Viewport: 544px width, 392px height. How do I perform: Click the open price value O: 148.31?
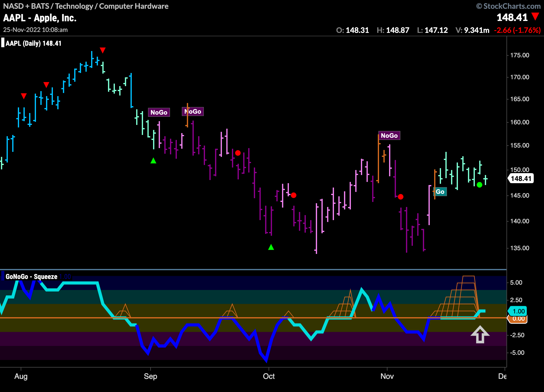(x=352, y=30)
